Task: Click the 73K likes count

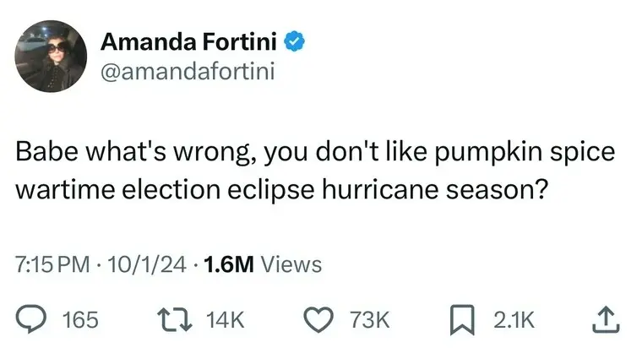Action: (x=369, y=319)
